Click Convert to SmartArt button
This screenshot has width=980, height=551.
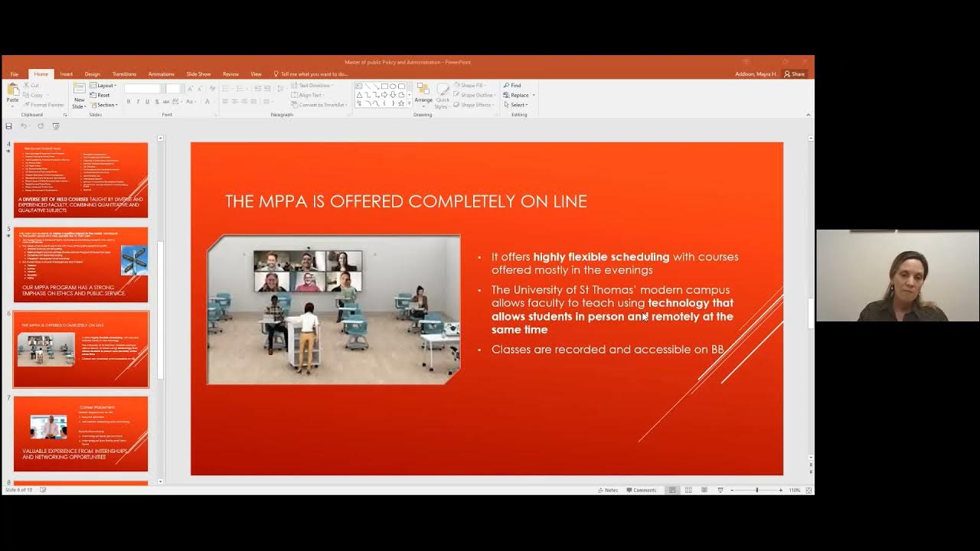pyautogui.click(x=318, y=105)
